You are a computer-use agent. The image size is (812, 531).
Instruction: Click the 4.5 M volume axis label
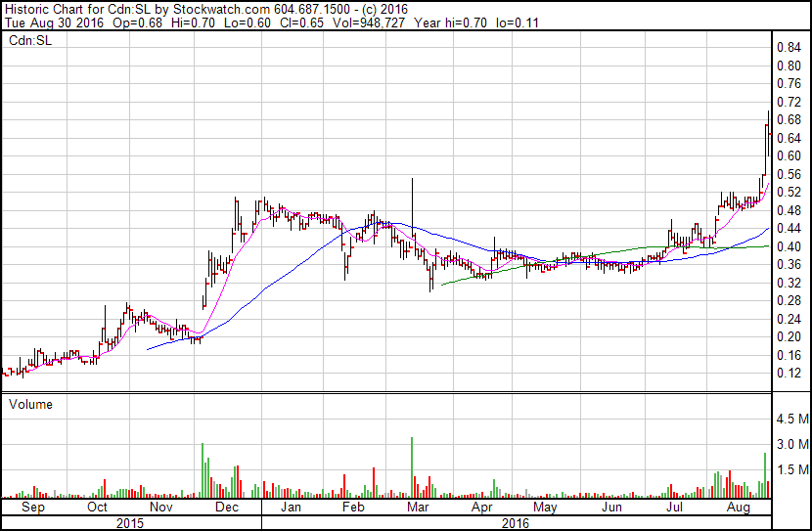click(x=791, y=420)
